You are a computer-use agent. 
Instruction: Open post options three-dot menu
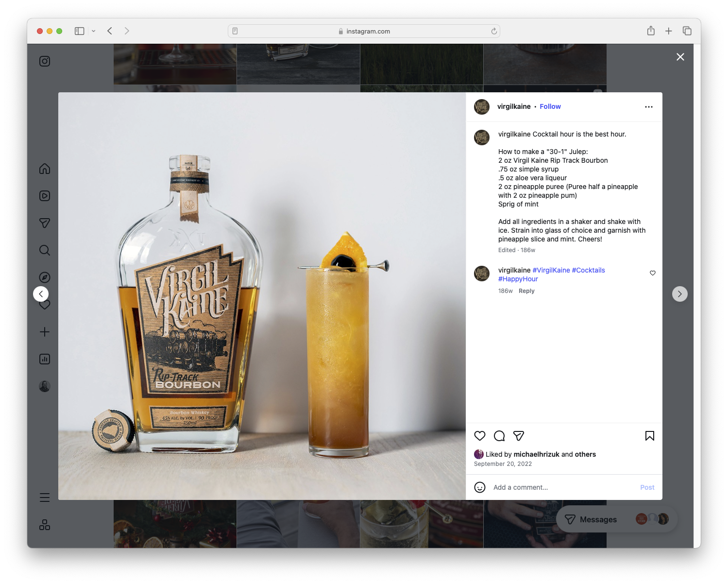649,107
